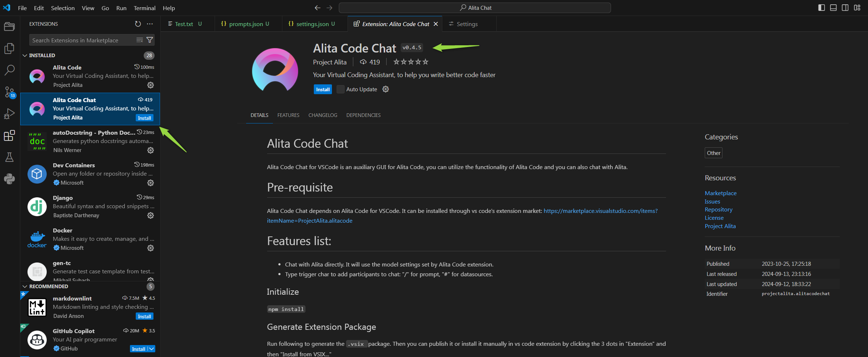Open the Explorer view in activity bar
The height and width of the screenshot is (357, 868).
tap(9, 26)
